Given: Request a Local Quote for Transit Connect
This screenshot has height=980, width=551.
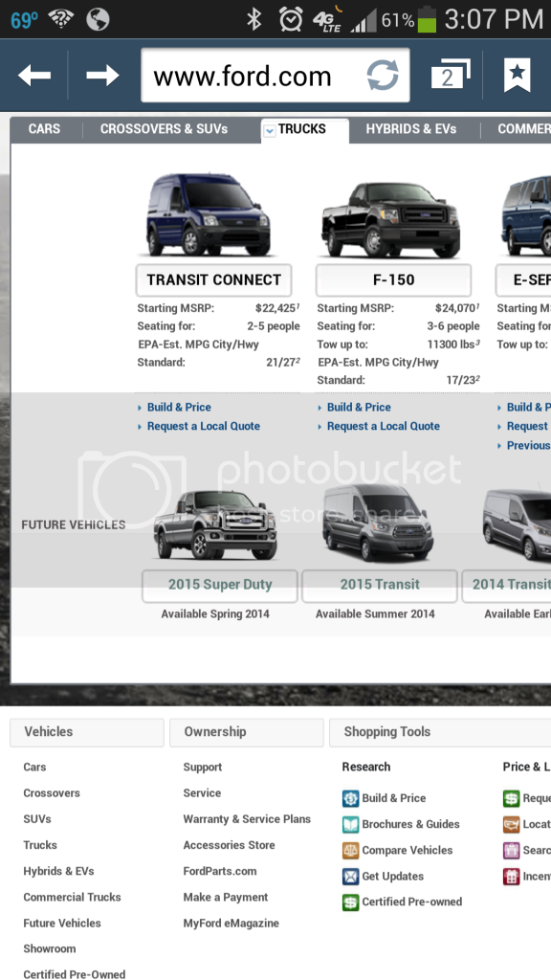Looking at the screenshot, I should (x=204, y=426).
